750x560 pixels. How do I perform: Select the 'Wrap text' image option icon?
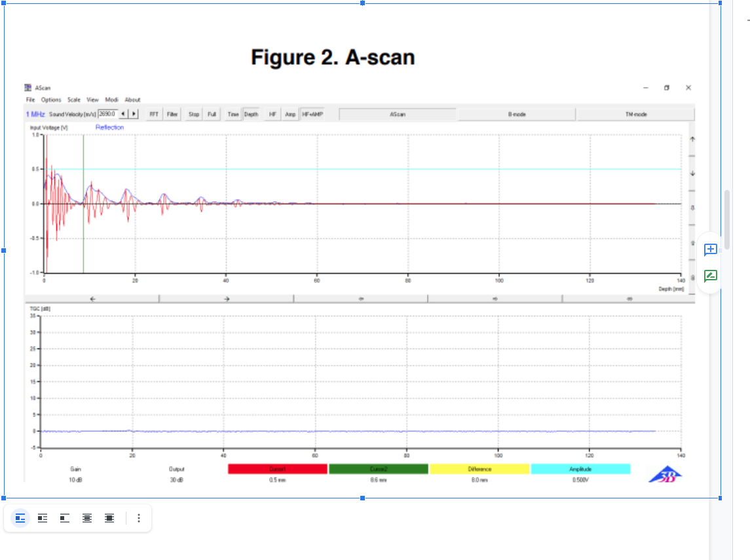(x=42, y=517)
